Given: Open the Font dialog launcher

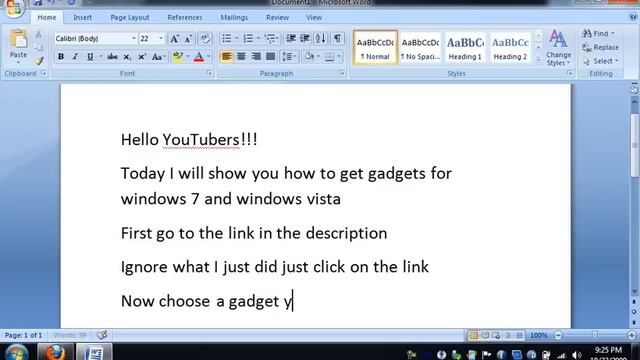Looking at the screenshot, I should [x=209, y=73].
